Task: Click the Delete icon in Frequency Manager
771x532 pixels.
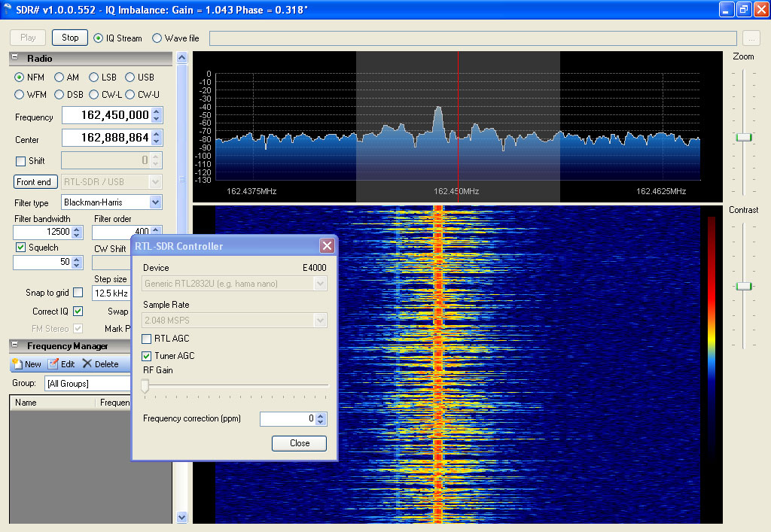Action: click(87, 364)
